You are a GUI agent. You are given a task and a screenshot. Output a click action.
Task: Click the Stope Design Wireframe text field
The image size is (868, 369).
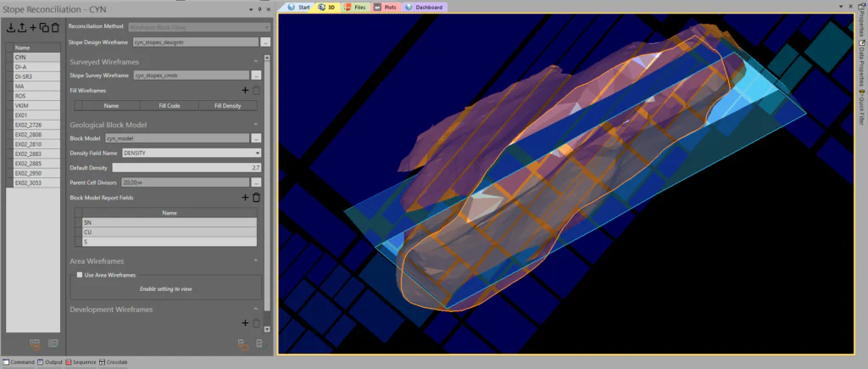pos(196,42)
